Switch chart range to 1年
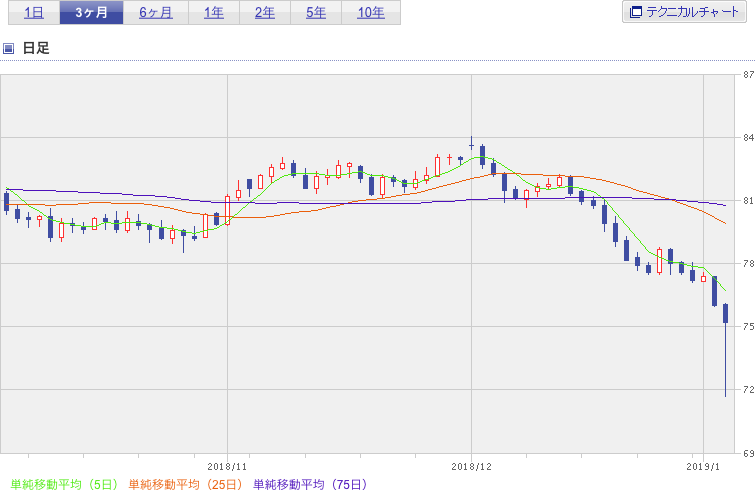 214,13
